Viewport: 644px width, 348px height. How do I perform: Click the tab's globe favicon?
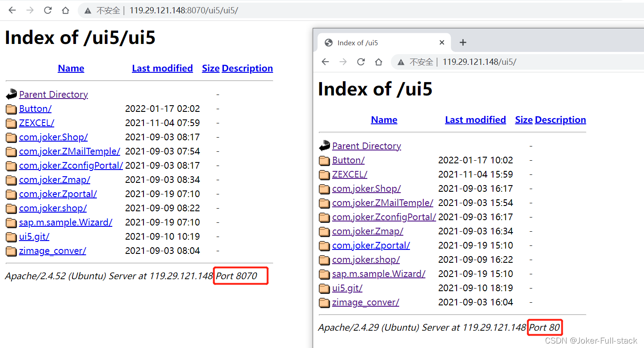coord(329,43)
